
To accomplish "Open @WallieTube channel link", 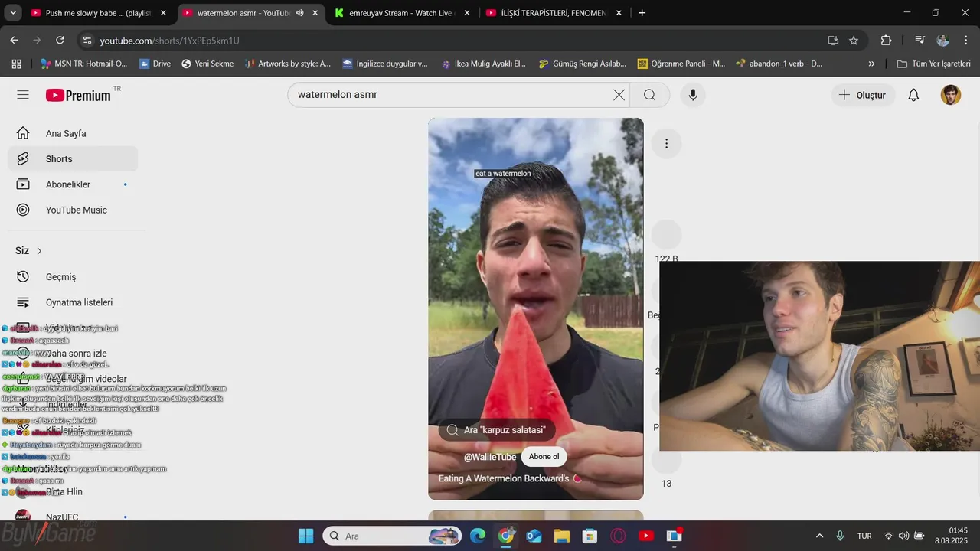I will 490,457.
